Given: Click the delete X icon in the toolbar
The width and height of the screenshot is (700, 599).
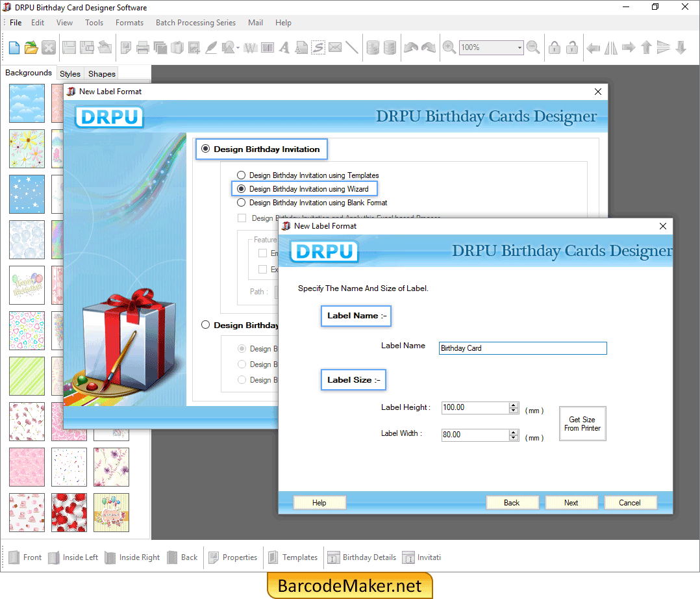Looking at the screenshot, I should coord(49,47).
